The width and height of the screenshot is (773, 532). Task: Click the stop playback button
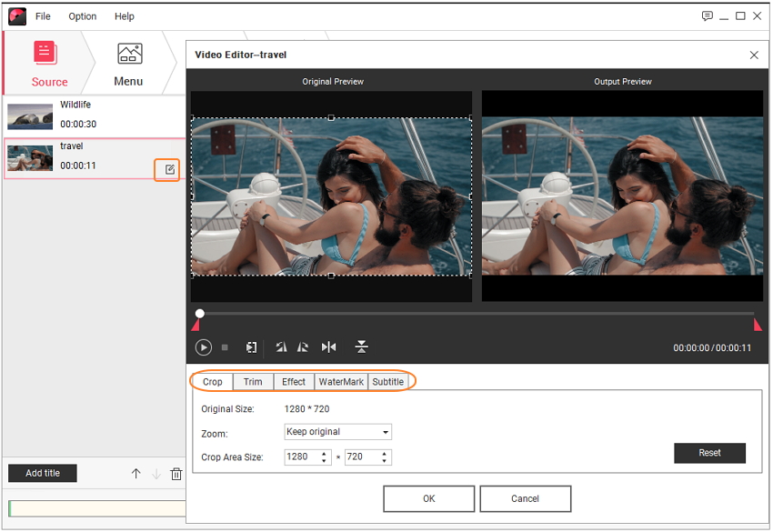[x=225, y=347]
